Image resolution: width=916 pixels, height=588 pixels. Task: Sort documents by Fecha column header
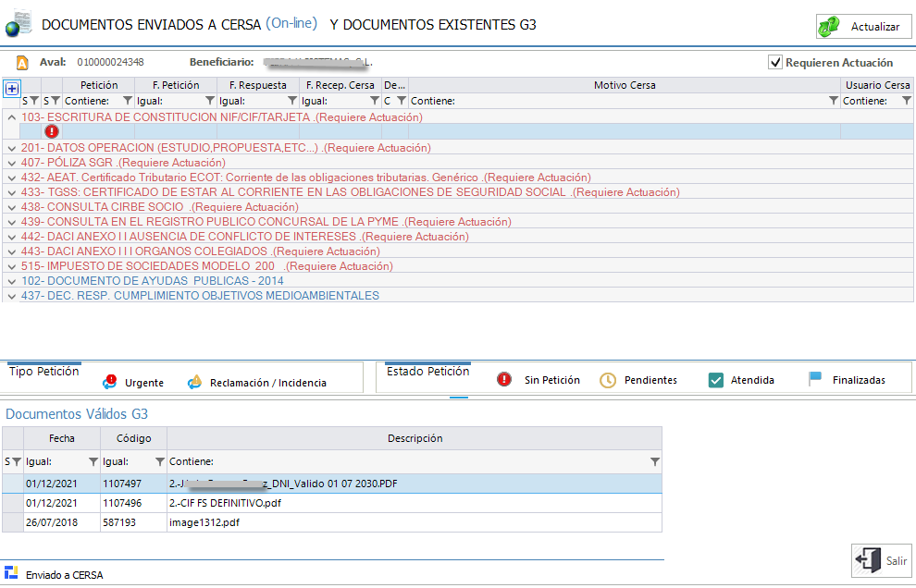[62, 438]
